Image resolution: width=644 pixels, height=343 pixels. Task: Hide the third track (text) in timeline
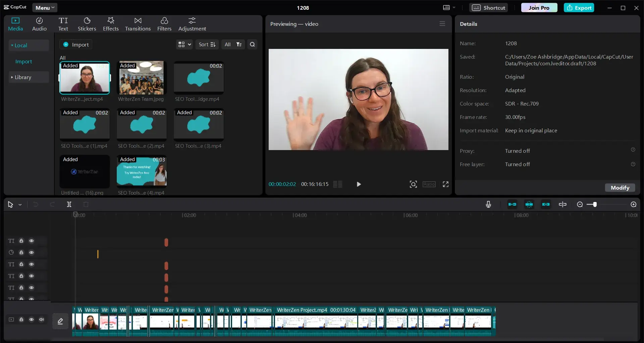[x=32, y=264]
